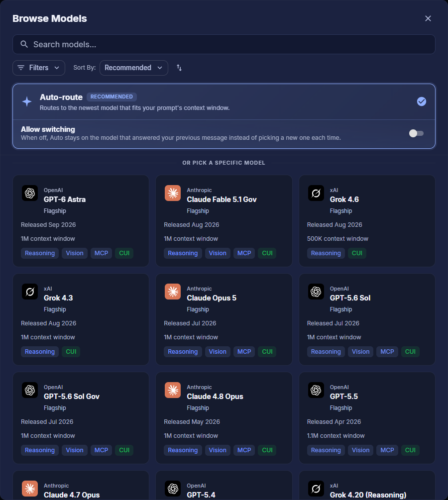Reverse sort order with arrows icon
Image resolution: width=448 pixels, height=500 pixels.
pyautogui.click(x=179, y=68)
